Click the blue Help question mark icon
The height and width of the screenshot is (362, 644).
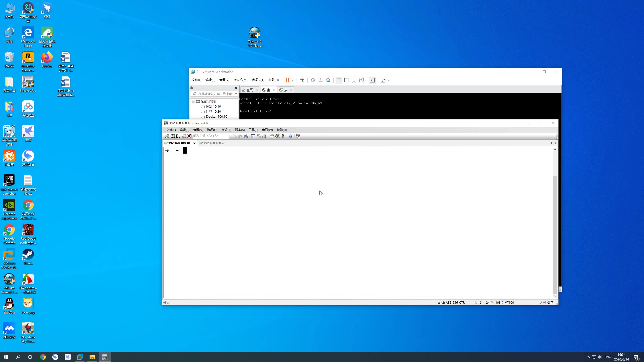point(291,136)
